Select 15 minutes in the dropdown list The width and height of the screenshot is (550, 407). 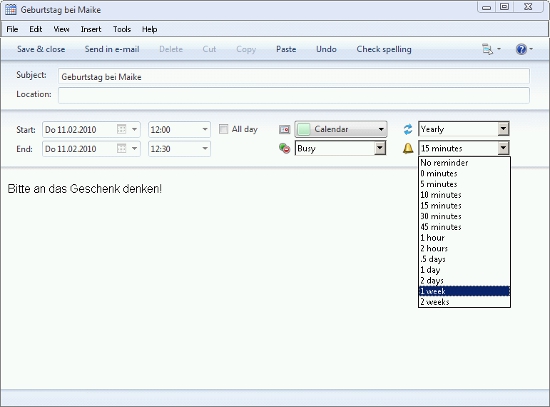(464, 206)
